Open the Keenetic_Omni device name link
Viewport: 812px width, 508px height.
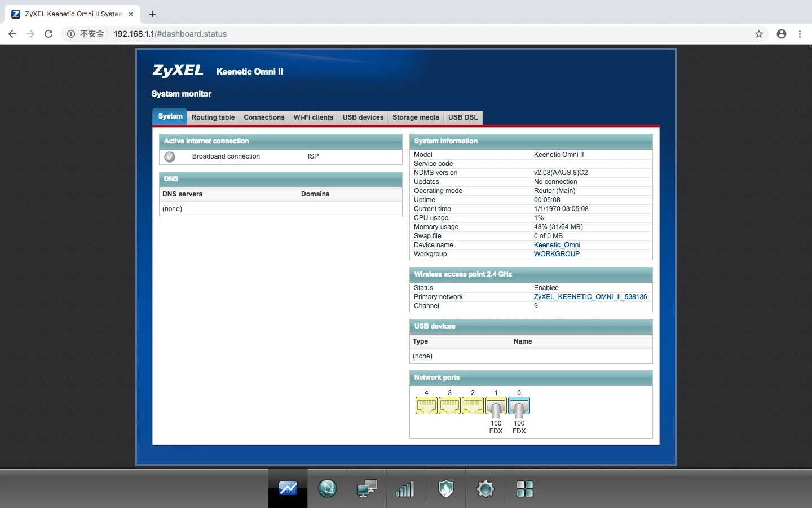point(557,245)
